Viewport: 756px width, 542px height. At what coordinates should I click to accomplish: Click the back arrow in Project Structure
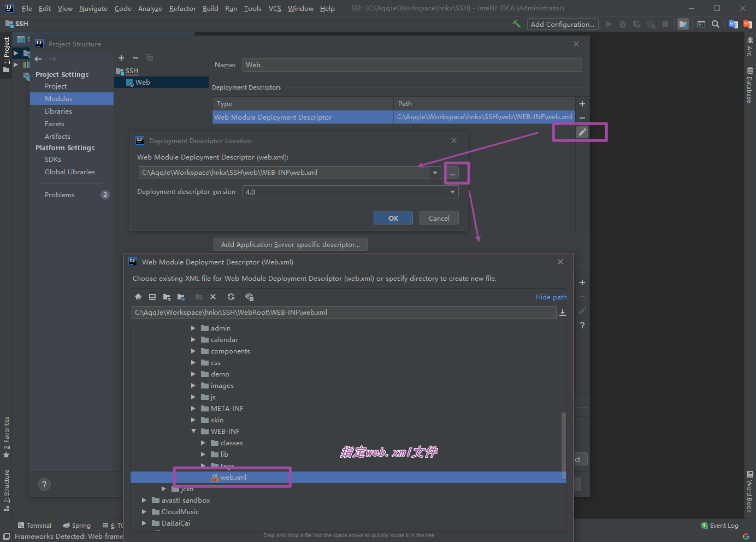pyautogui.click(x=38, y=59)
